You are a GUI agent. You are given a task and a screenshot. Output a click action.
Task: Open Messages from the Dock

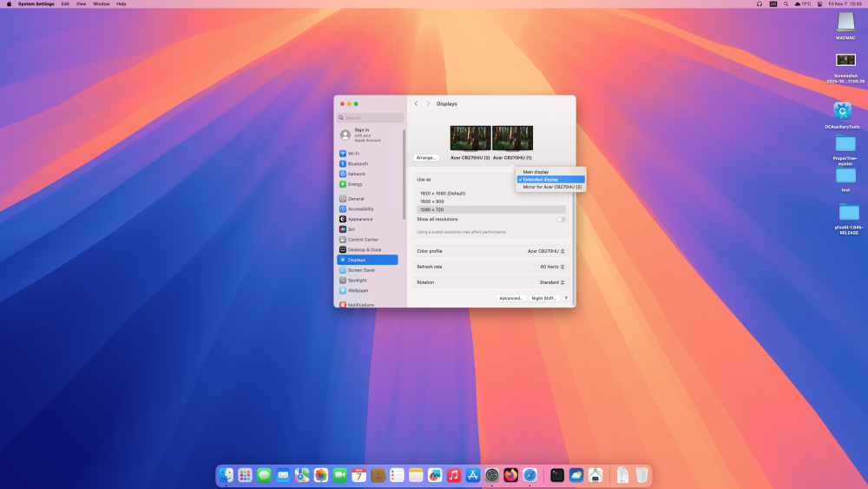click(264, 475)
